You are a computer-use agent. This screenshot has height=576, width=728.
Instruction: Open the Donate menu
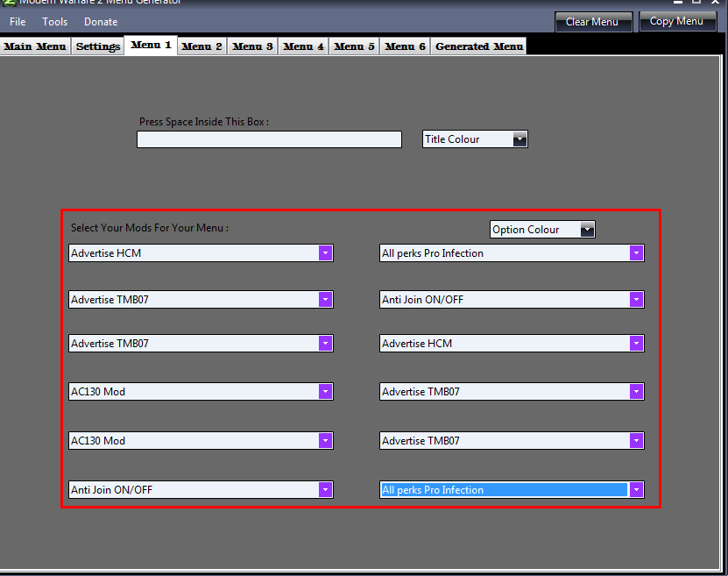101,22
